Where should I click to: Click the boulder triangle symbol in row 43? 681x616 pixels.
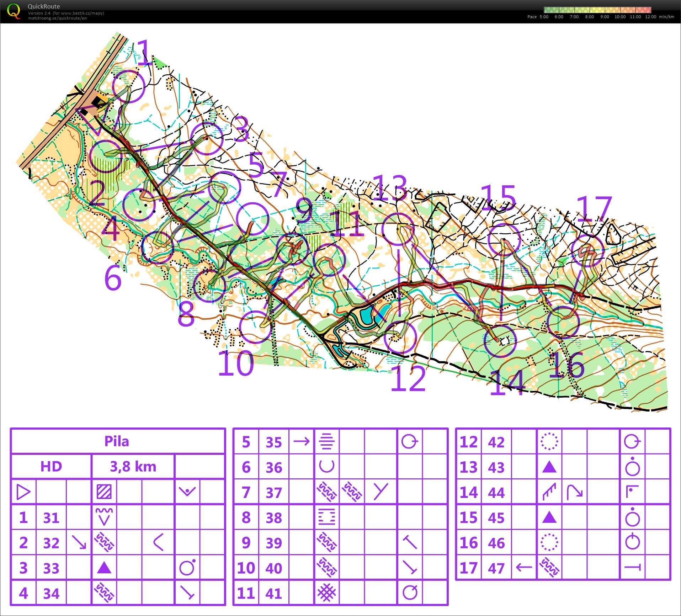point(550,467)
